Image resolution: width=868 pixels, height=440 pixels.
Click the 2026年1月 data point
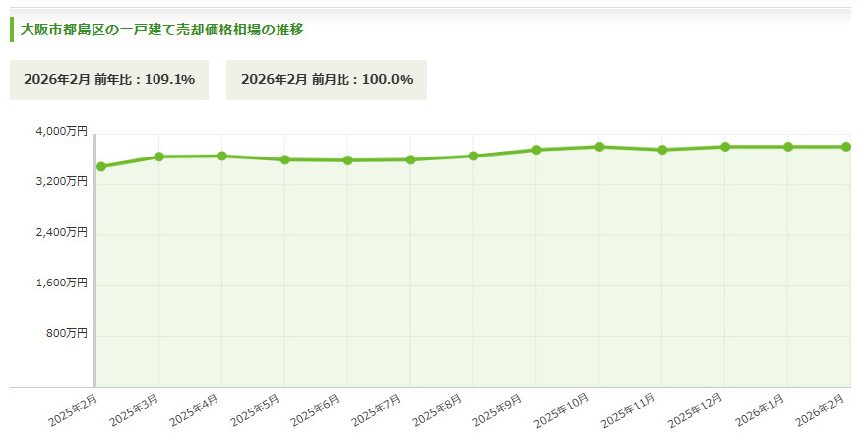click(x=788, y=147)
